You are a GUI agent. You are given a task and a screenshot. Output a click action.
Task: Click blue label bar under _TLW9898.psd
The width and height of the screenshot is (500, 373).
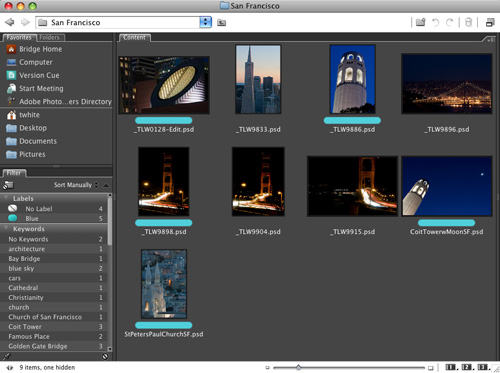click(164, 223)
